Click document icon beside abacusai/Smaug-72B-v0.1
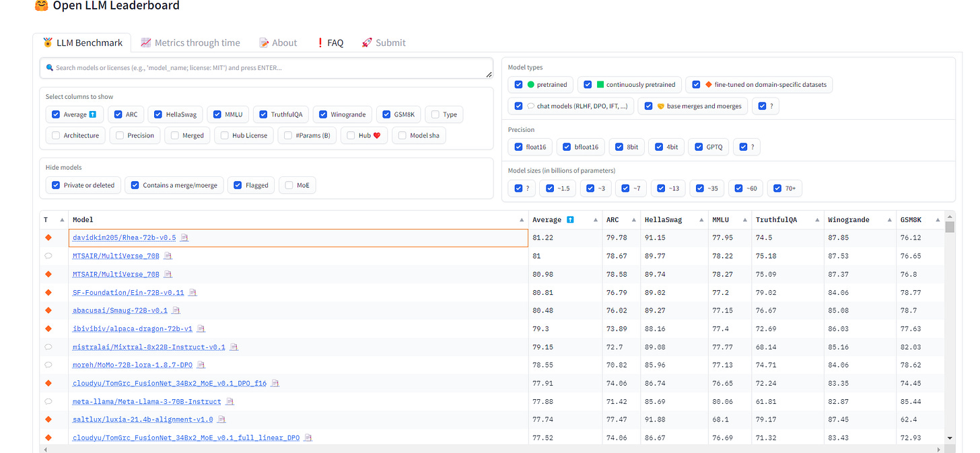 pyautogui.click(x=176, y=310)
